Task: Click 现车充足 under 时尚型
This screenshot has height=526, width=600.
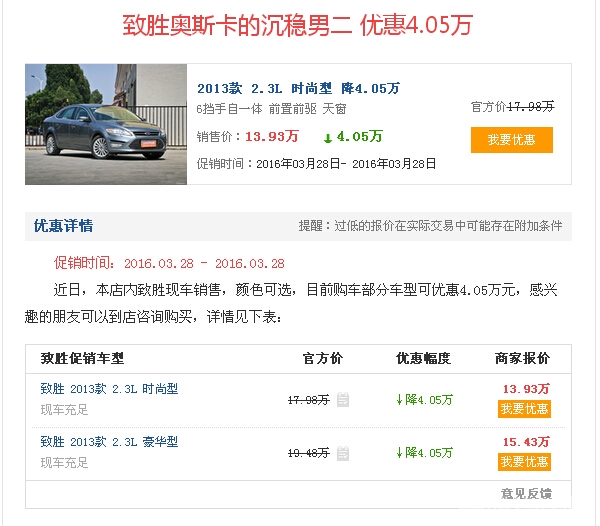Action: pyautogui.click(x=64, y=410)
